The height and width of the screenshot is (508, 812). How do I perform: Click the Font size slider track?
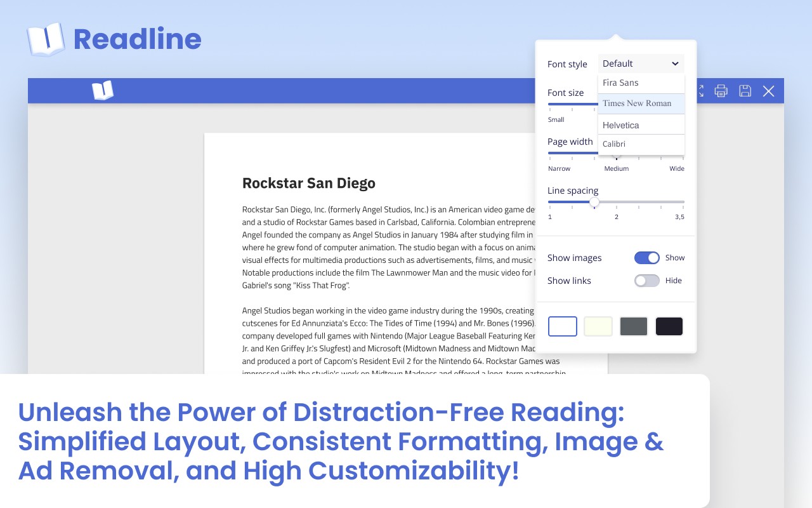(x=572, y=104)
